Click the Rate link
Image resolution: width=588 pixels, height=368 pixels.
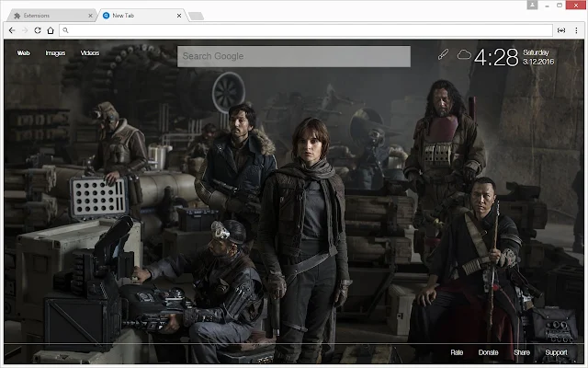457,352
